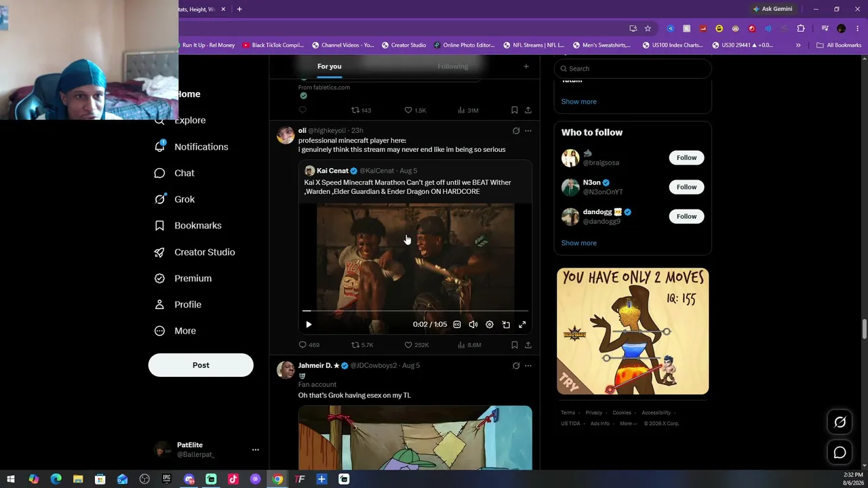
Task: Expand the More menu in the sidebar
Action: [176, 331]
